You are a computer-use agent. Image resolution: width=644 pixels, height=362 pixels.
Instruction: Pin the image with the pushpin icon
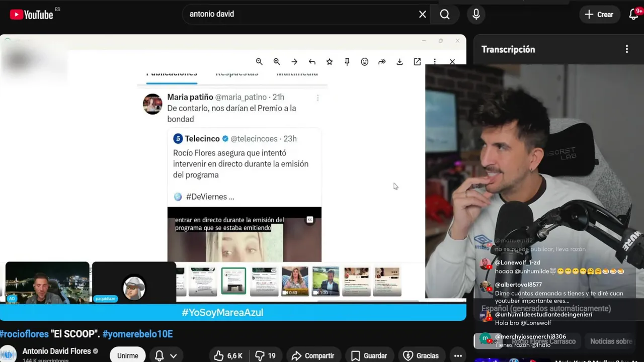pyautogui.click(x=347, y=62)
